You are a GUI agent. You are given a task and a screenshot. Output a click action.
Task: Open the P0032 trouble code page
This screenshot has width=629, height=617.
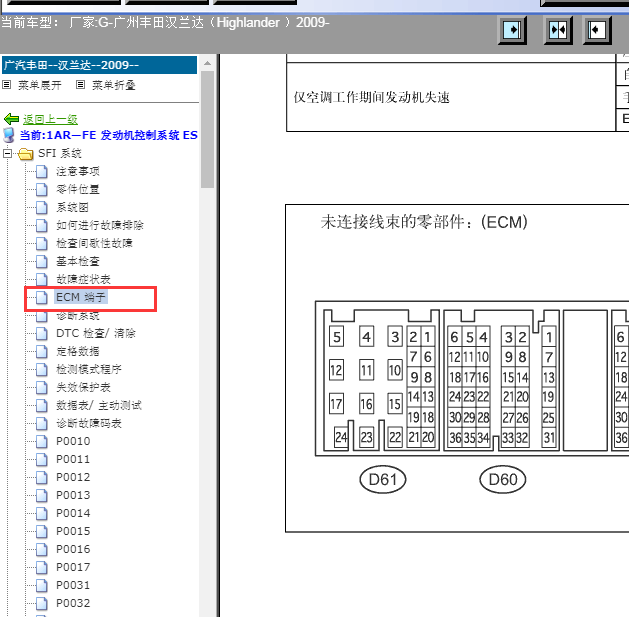[73, 603]
